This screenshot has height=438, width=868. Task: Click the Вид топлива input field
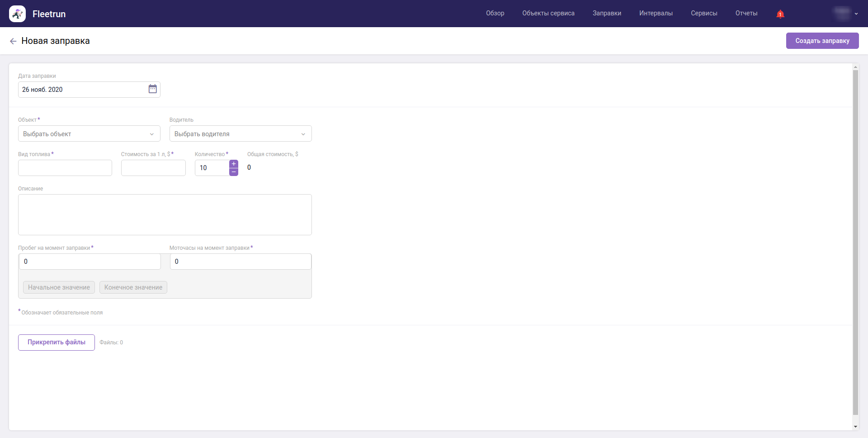(x=65, y=168)
